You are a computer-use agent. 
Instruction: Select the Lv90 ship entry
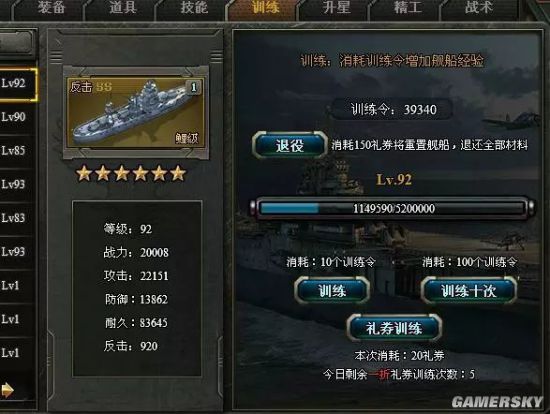pos(18,117)
